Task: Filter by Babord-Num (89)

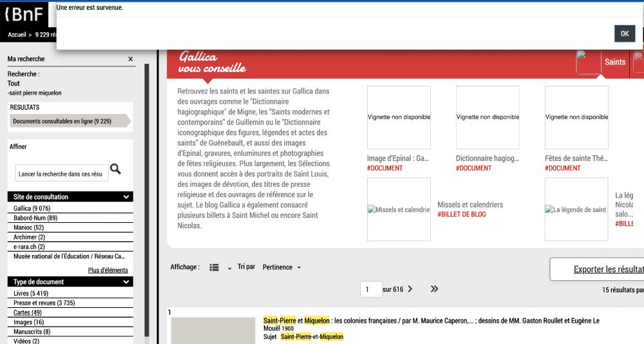Action: coord(35,218)
